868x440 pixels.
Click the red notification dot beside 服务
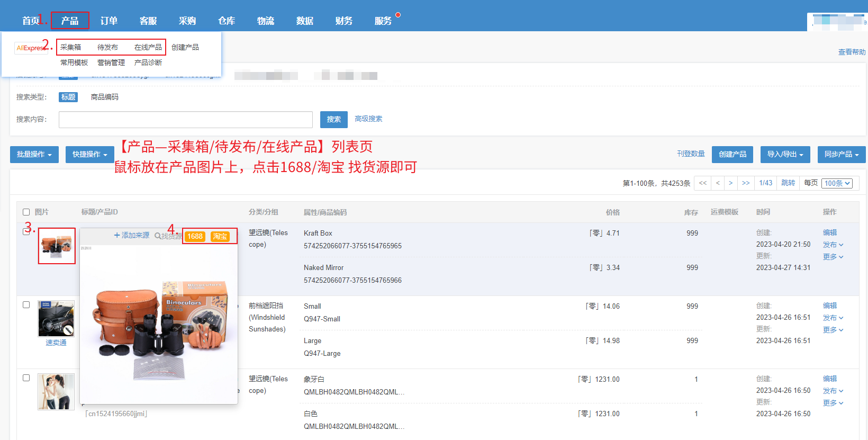(x=398, y=15)
